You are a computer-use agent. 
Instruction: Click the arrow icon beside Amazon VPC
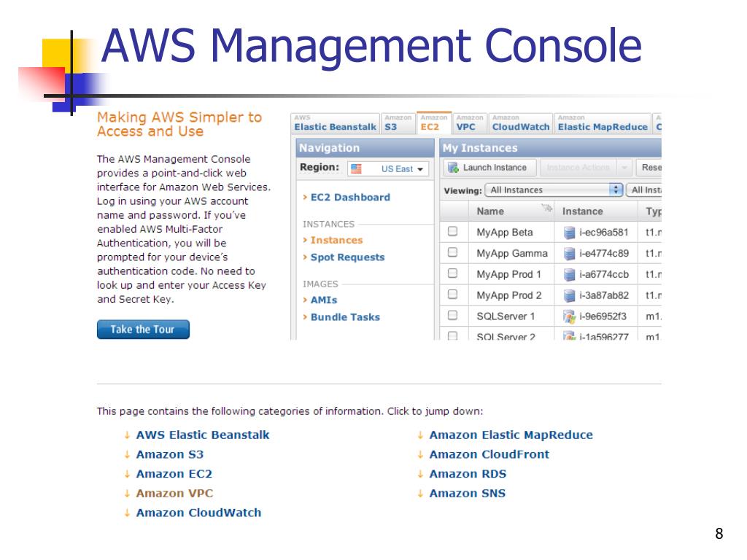pyautogui.click(x=127, y=494)
